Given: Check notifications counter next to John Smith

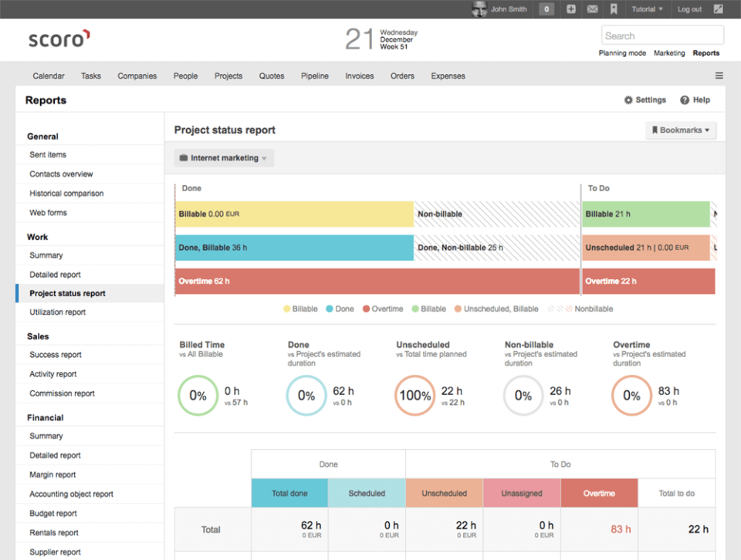Looking at the screenshot, I should pos(546,8).
